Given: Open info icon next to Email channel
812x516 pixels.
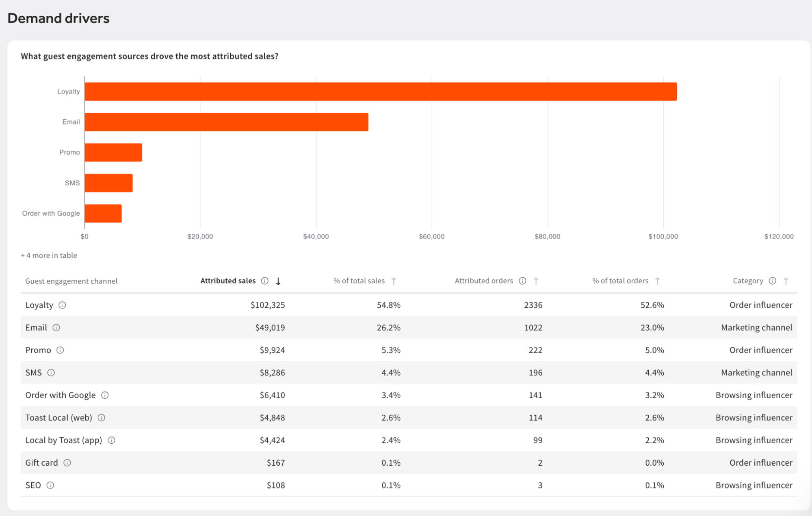Looking at the screenshot, I should (x=56, y=328).
